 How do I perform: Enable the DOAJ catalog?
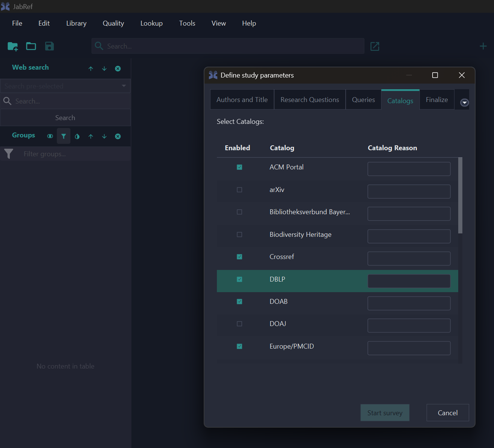coord(239,324)
